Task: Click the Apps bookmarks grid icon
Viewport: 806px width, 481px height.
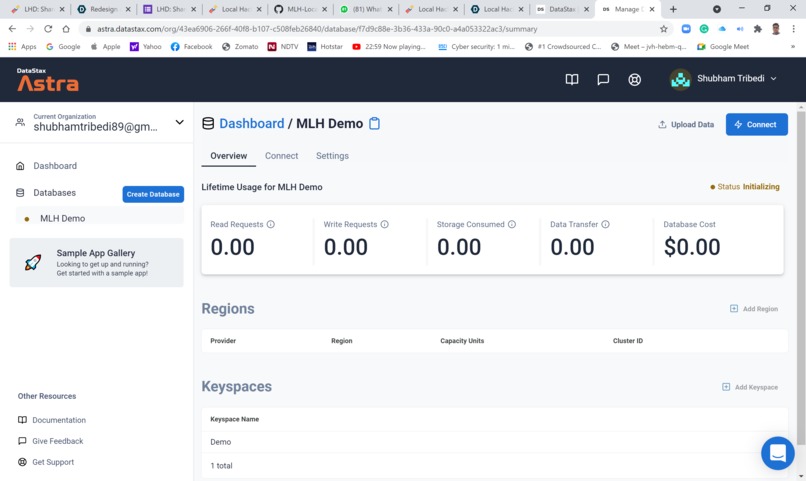Action: tap(12, 46)
